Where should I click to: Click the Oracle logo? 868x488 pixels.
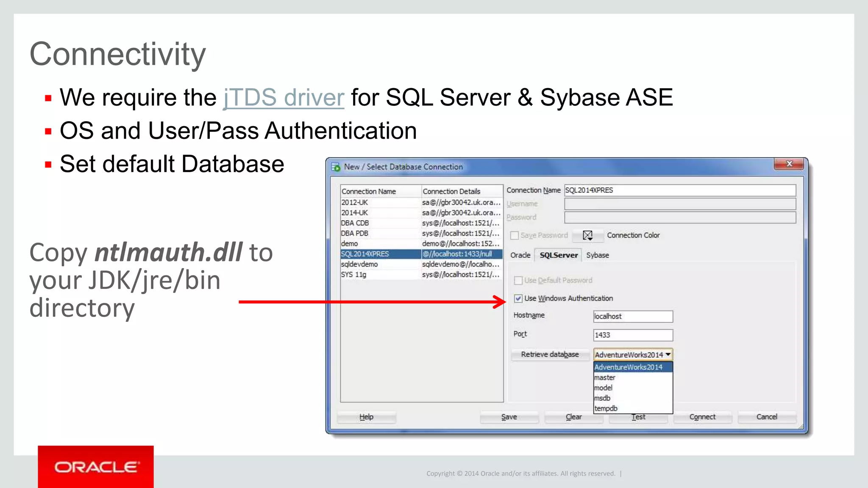[x=96, y=467]
